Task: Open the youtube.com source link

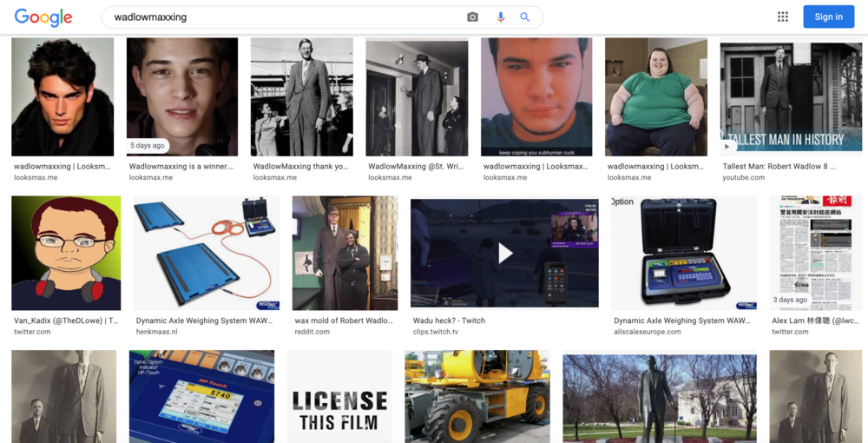Action: point(744,178)
